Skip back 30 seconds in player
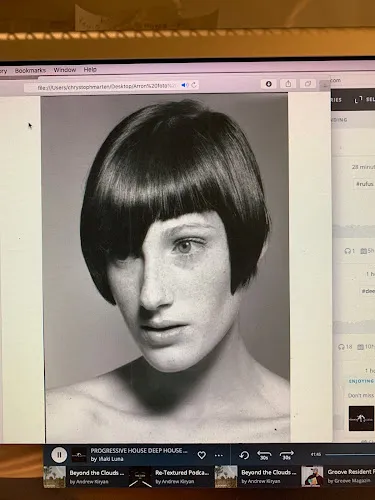375x500 pixels. tap(264, 455)
